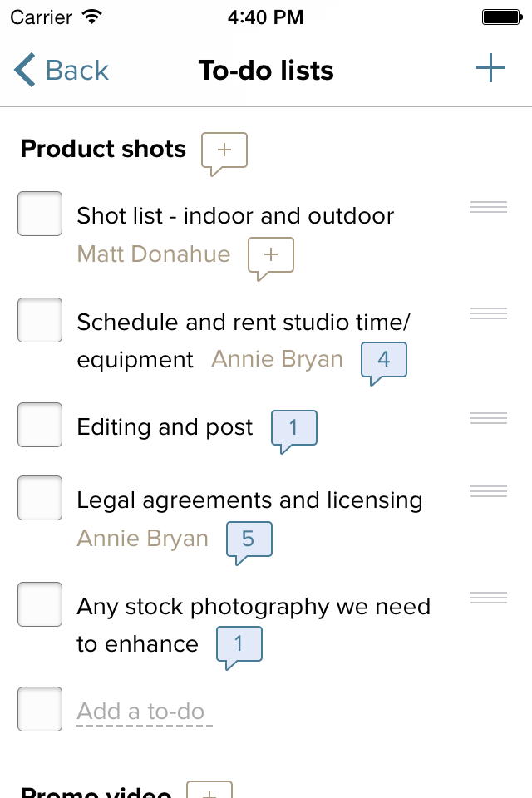Open 5 comments on Legal agreements to-do
The image size is (532, 798).
point(248,539)
